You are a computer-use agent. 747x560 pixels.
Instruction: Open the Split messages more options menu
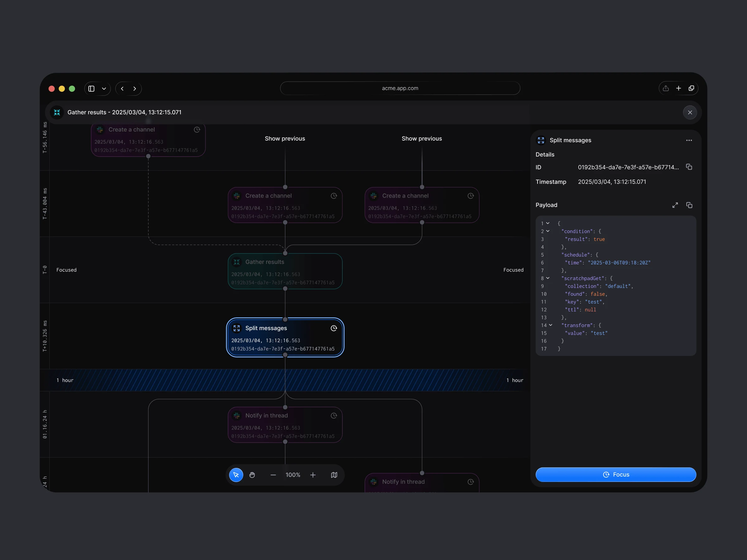pos(689,140)
